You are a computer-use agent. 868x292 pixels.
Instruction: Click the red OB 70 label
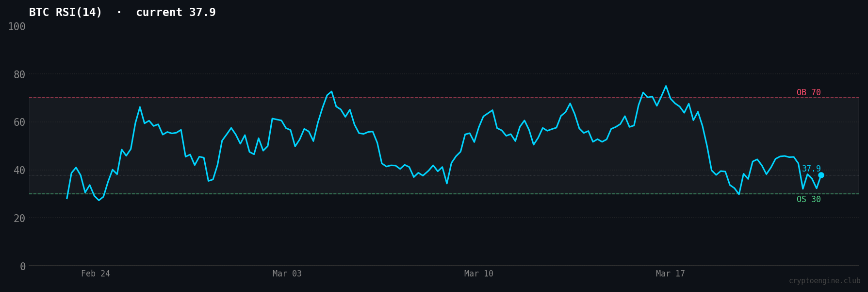[x=808, y=92]
